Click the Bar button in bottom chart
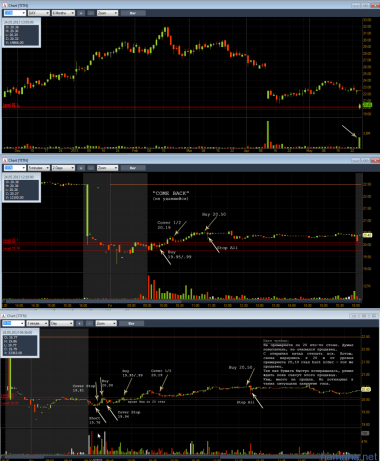The width and height of the screenshot is (380, 461). (131, 323)
